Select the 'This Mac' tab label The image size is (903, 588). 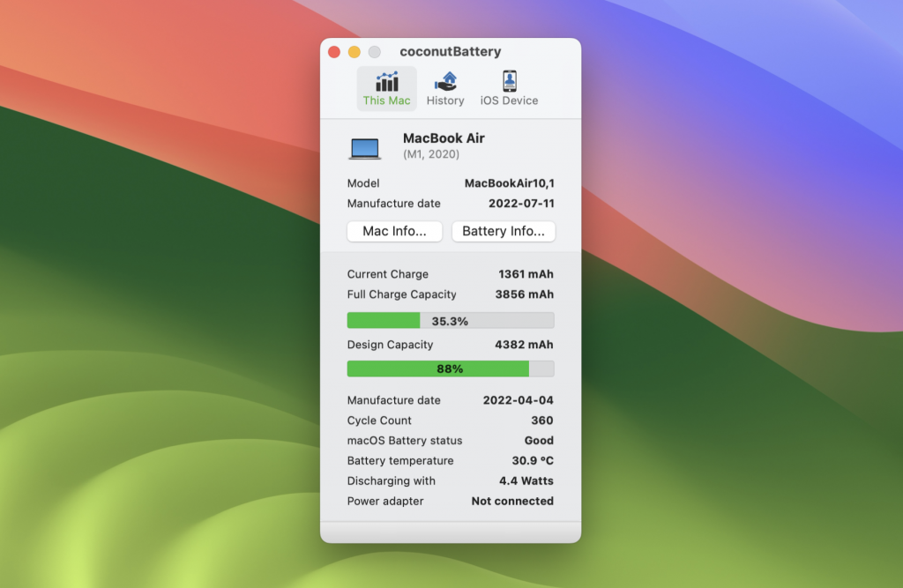386,100
